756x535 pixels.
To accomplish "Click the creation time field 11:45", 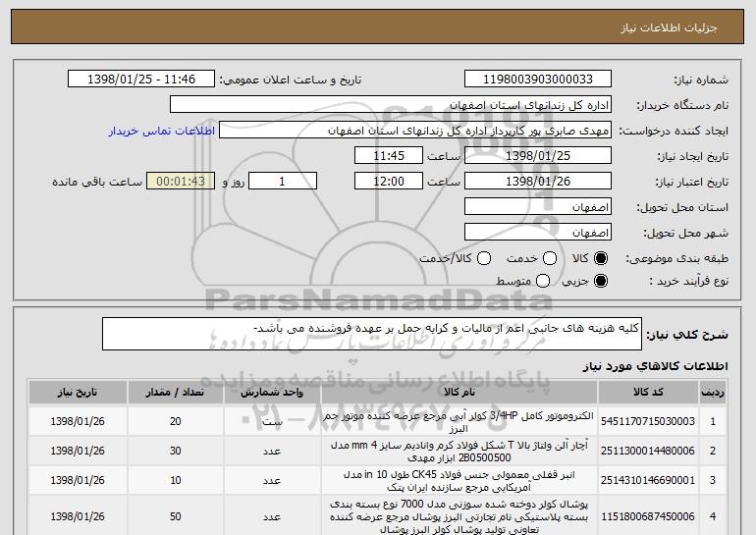I will (389, 156).
